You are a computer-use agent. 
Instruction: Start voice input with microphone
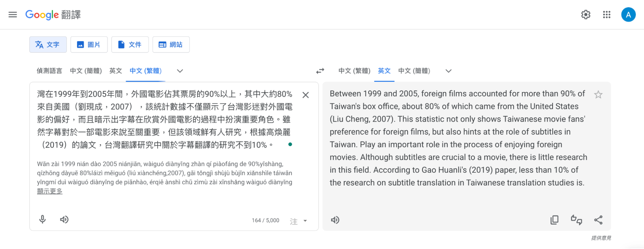coord(43,220)
